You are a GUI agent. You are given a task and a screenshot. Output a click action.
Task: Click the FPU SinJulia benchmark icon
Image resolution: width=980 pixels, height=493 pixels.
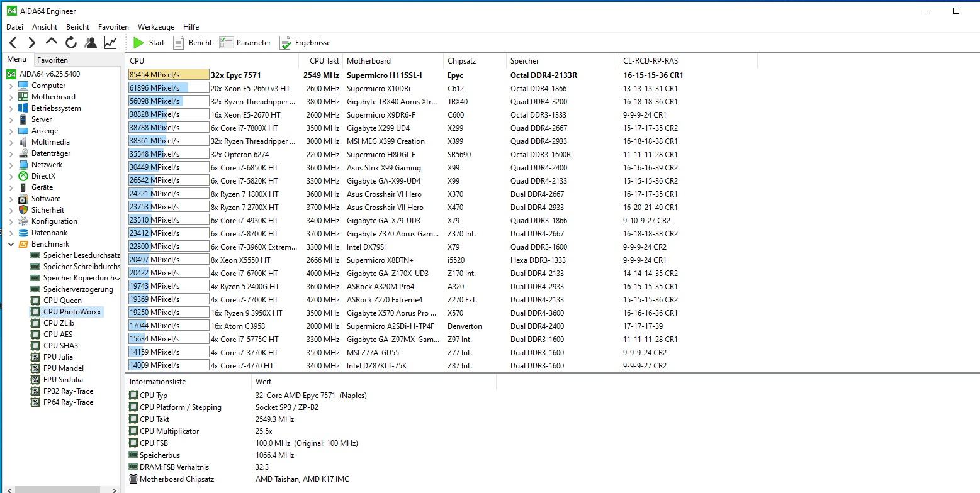[35, 380]
